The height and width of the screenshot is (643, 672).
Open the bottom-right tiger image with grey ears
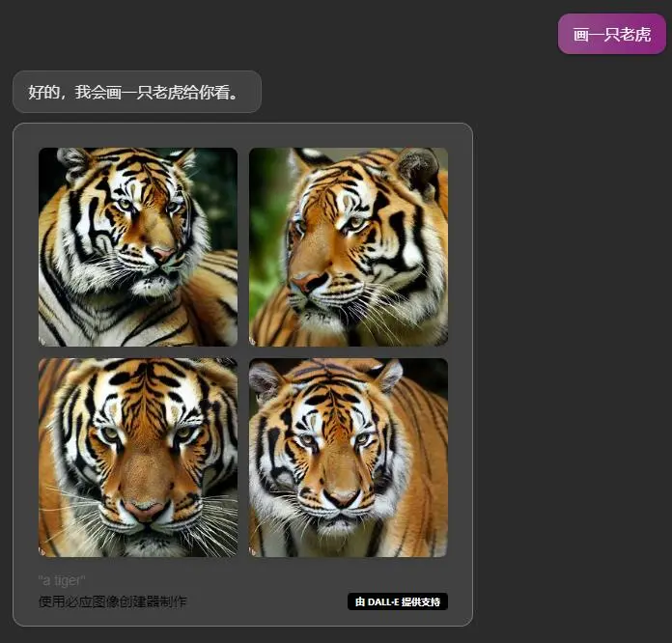click(349, 458)
